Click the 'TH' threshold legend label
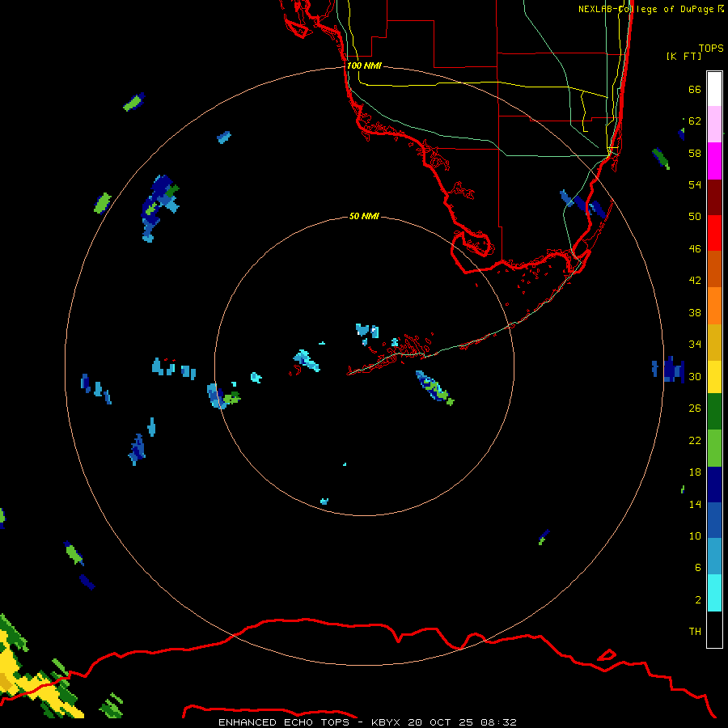The image size is (728, 728). pyautogui.click(x=695, y=631)
